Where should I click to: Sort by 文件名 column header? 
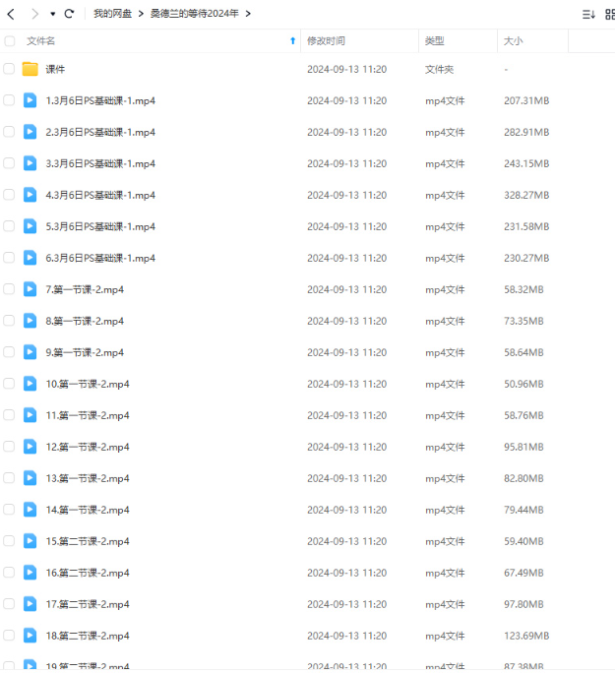[x=40, y=41]
